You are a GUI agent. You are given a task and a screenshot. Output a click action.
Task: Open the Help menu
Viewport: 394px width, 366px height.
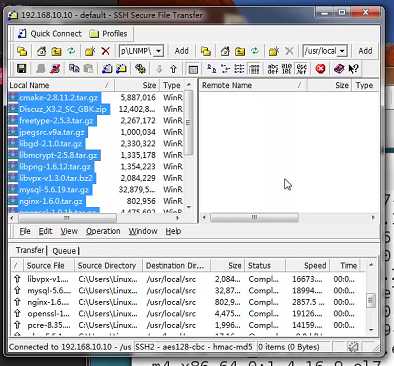click(173, 231)
